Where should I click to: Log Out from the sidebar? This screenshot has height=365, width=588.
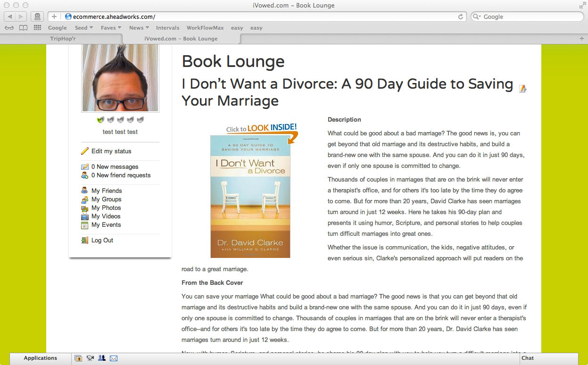click(x=102, y=241)
